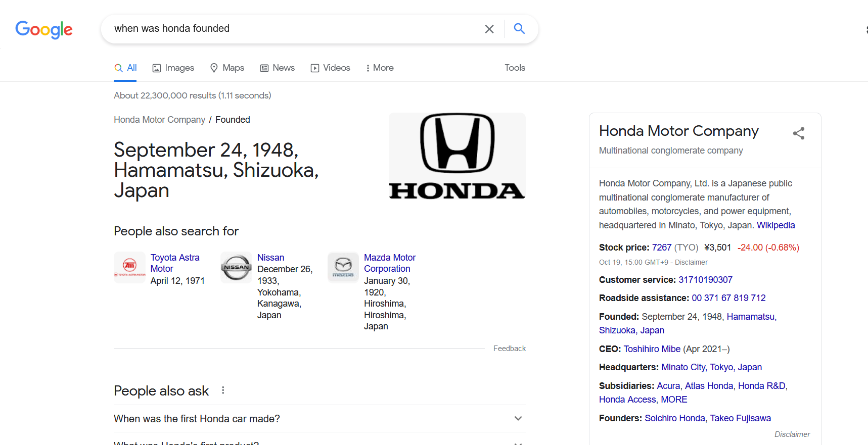Click into the search input field
Screen dimensions: 868x445
(293, 29)
